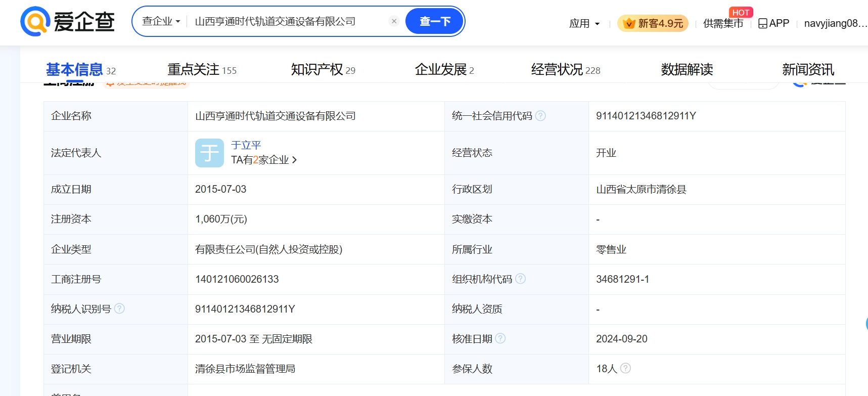The image size is (868, 396).
Task: Show help for 组织机构代码
Action: tap(520, 279)
